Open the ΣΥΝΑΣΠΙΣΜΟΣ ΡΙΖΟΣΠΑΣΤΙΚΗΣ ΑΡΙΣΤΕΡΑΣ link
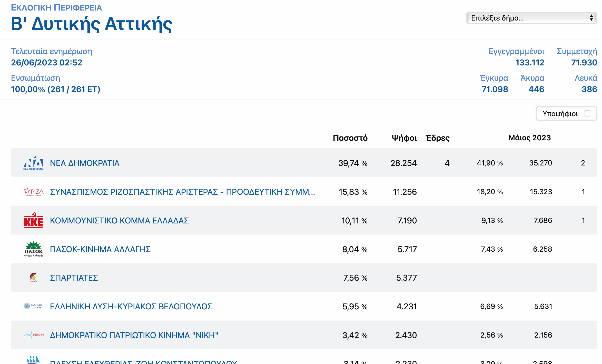Screen dimensions: 602x364 click(182, 192)
